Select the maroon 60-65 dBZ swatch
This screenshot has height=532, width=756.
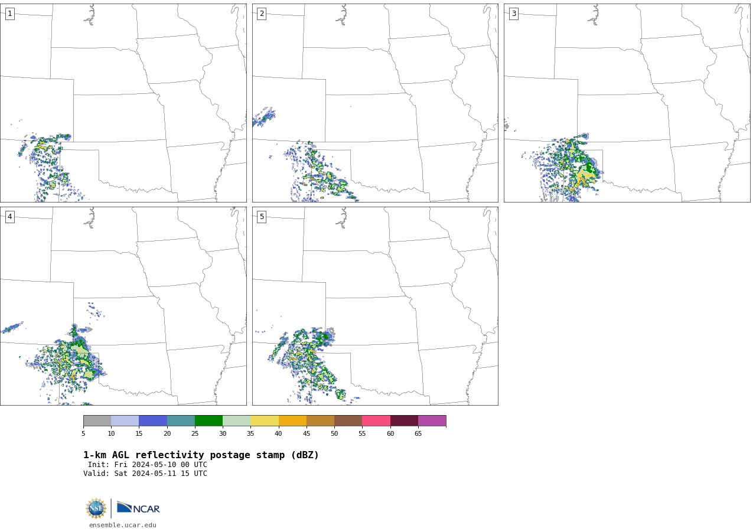click(x=404, y=420)
